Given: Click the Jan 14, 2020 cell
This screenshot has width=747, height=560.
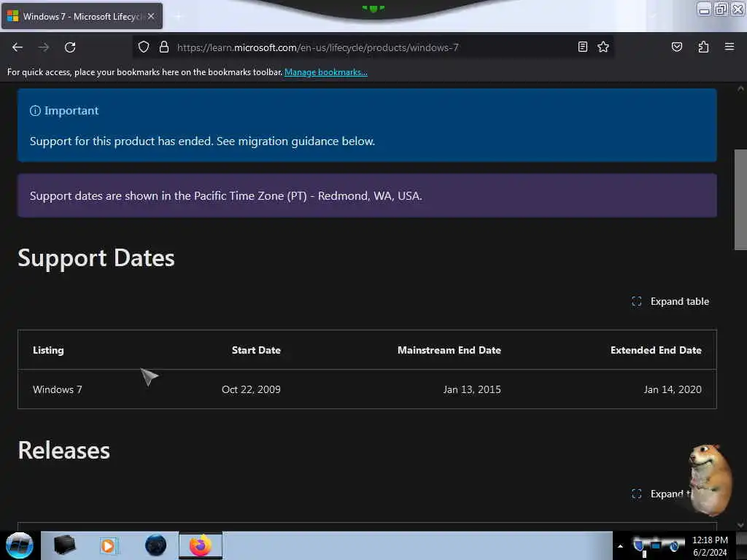Looking at the screenshot, I should click(x=673, y=389).
